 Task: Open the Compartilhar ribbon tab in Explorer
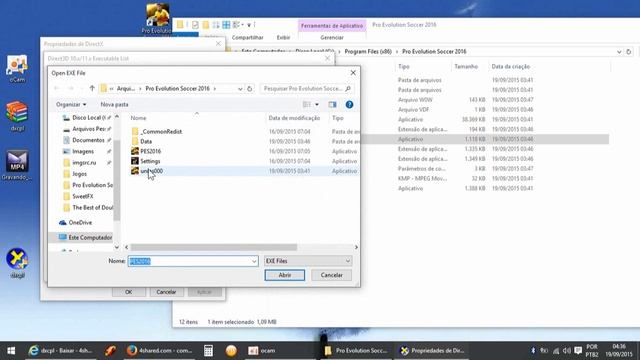[x=247, y=38]
